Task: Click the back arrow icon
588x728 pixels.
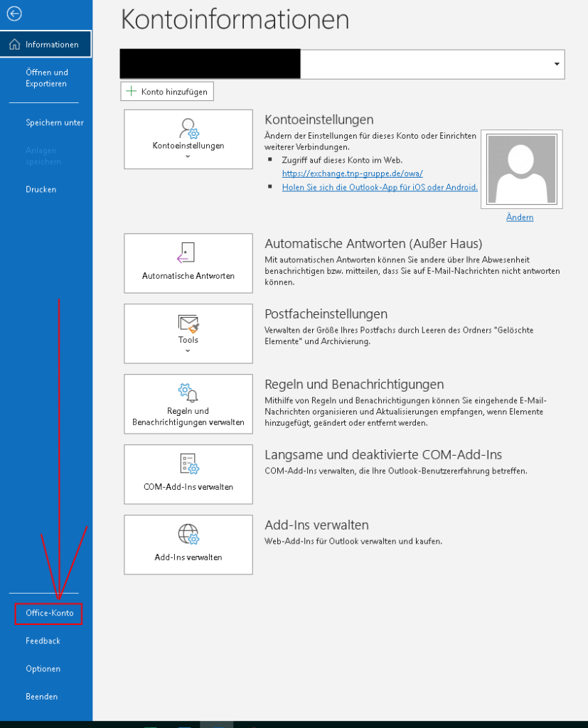Action: click(x=14, y=14)
